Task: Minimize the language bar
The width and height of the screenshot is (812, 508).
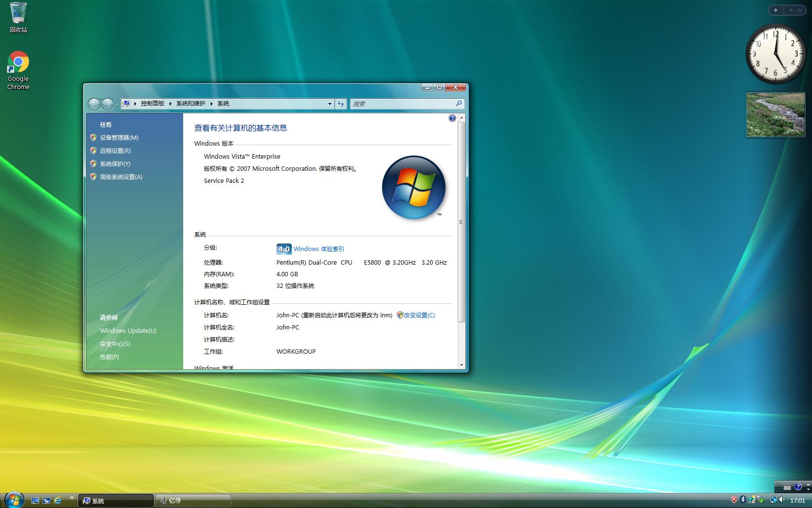Action: (x=808, y=485)
